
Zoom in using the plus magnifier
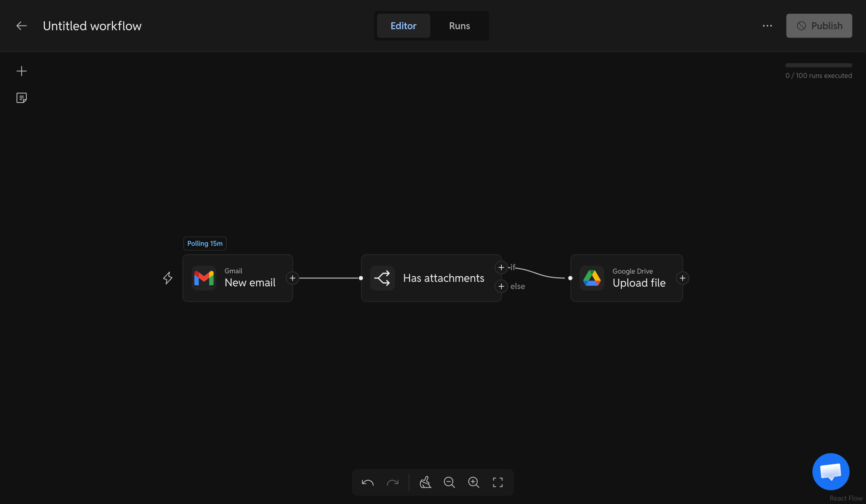(x=474, y=482)
